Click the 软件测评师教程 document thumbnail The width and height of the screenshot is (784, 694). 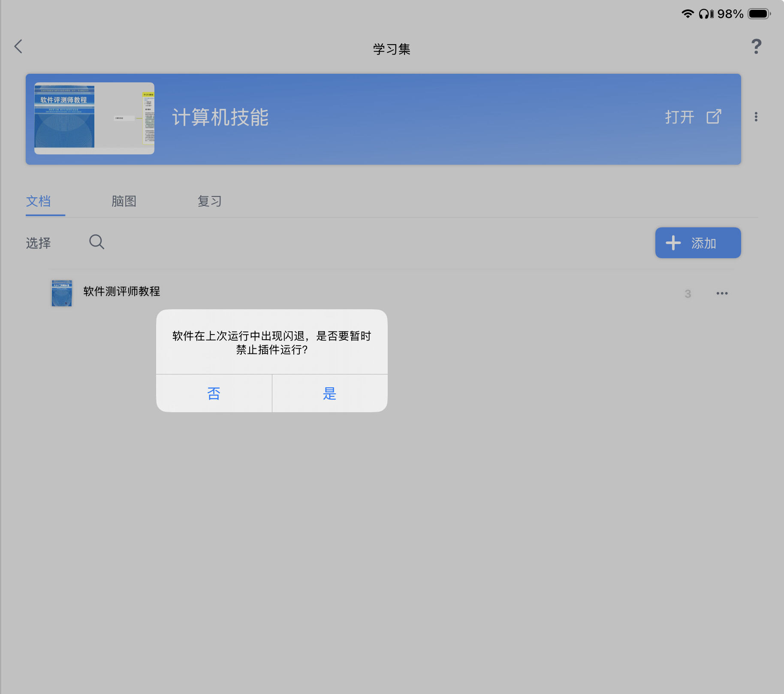(62, 293)
